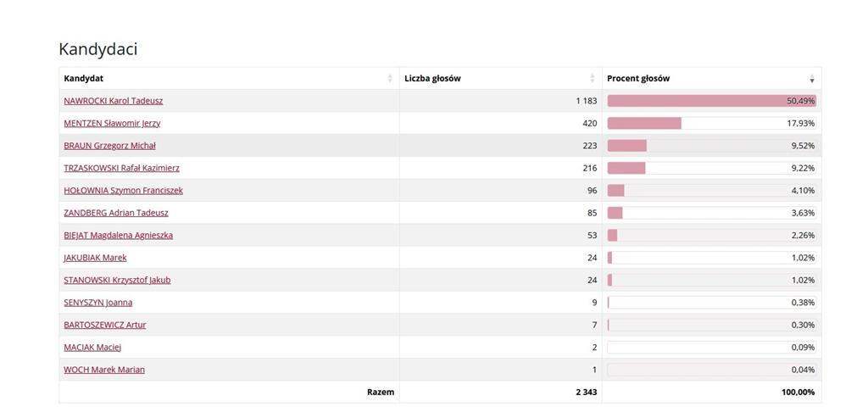
Task: Visit ZANDBERG Adrian Tadeusz link
Action: [116, 213]
